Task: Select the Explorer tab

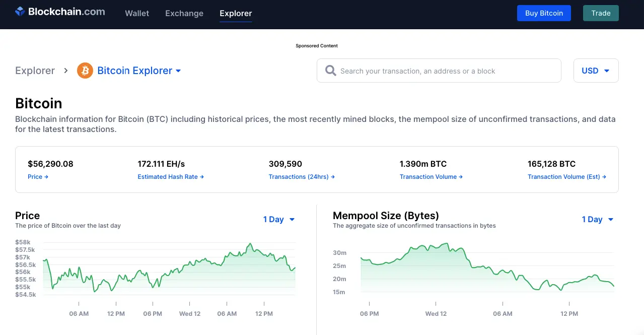Action: [x=236, y=13]
